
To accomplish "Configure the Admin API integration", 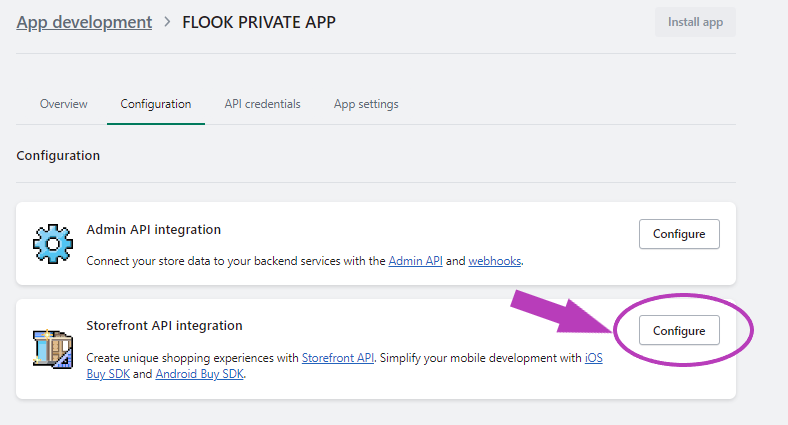I will tap(679, 234).
